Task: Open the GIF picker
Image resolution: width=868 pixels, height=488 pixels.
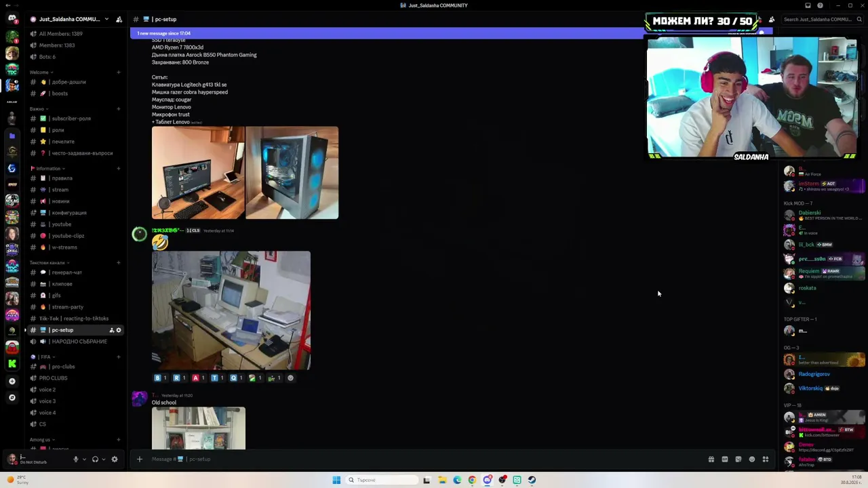Action: click(725, 460)
